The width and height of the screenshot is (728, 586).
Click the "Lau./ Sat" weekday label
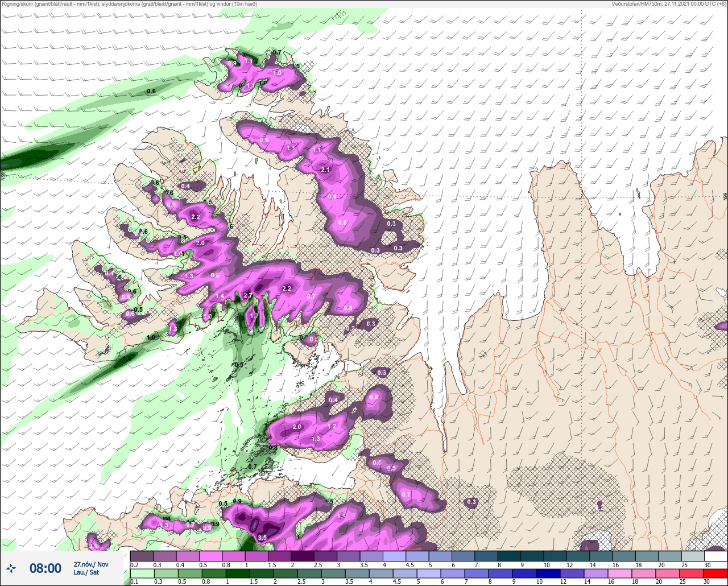pyautogui.click(x=86, y=572)
